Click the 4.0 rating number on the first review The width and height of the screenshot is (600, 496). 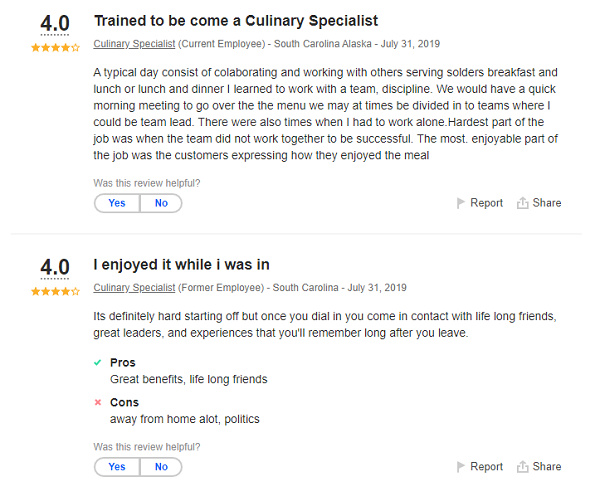coord(55,24)
